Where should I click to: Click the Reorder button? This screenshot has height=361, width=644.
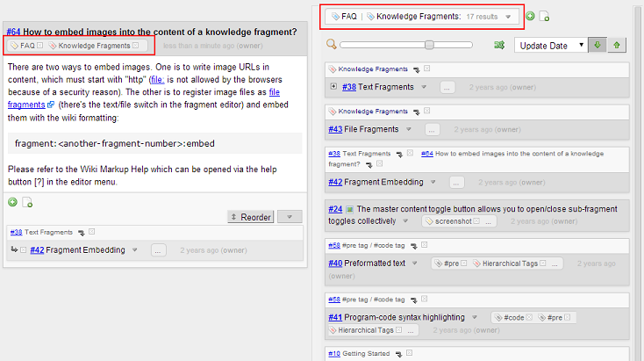[250, 217]
